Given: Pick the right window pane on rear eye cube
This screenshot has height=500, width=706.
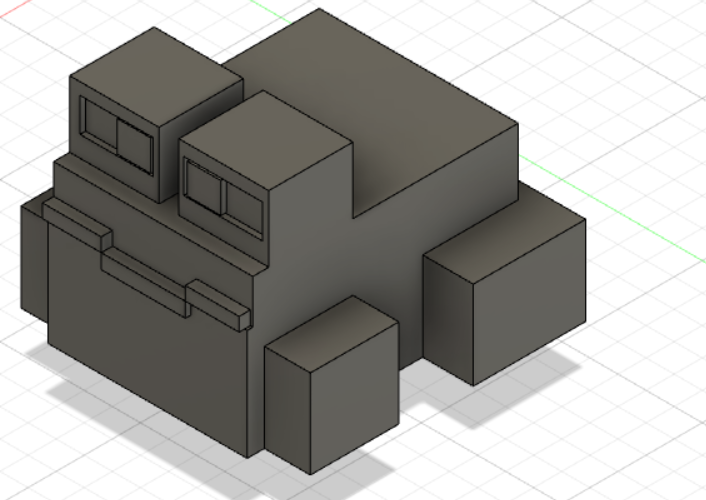Looking at the screenshot, I should (x=134, y=145).
